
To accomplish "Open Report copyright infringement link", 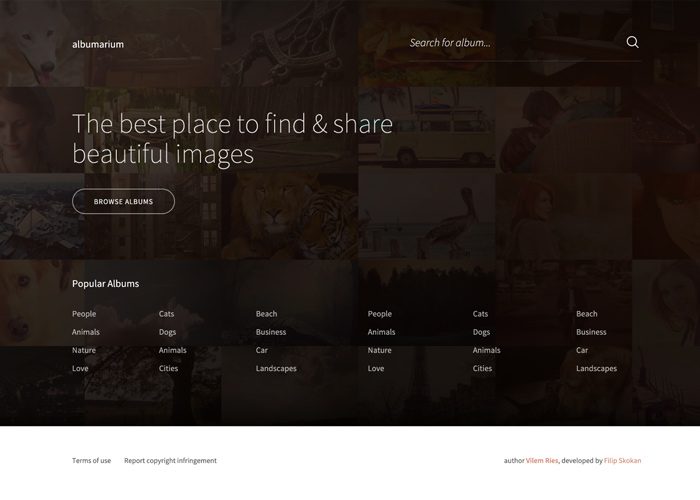I will click(171, 460).
